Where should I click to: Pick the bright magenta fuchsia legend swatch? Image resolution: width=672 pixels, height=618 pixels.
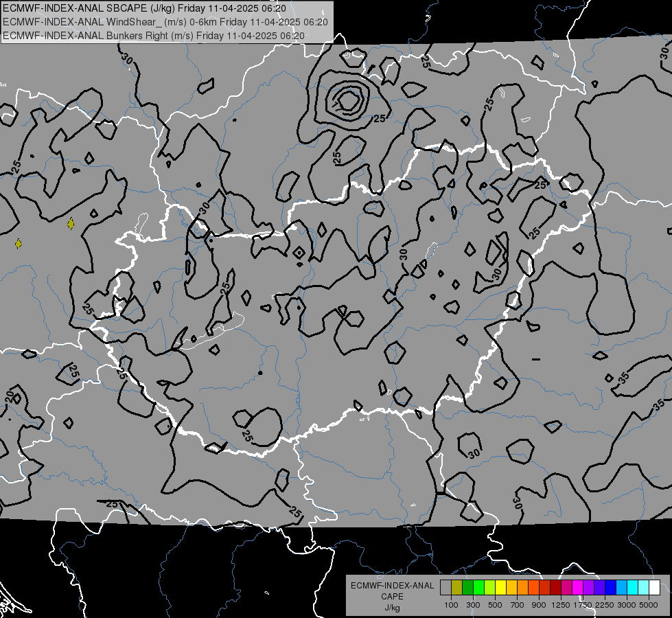(x=578, y=588)
